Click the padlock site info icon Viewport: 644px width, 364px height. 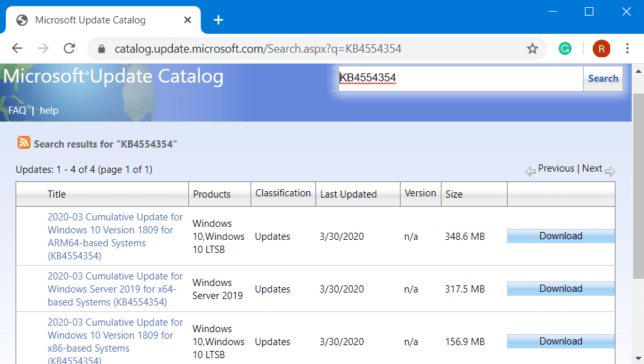coord(101,49)
